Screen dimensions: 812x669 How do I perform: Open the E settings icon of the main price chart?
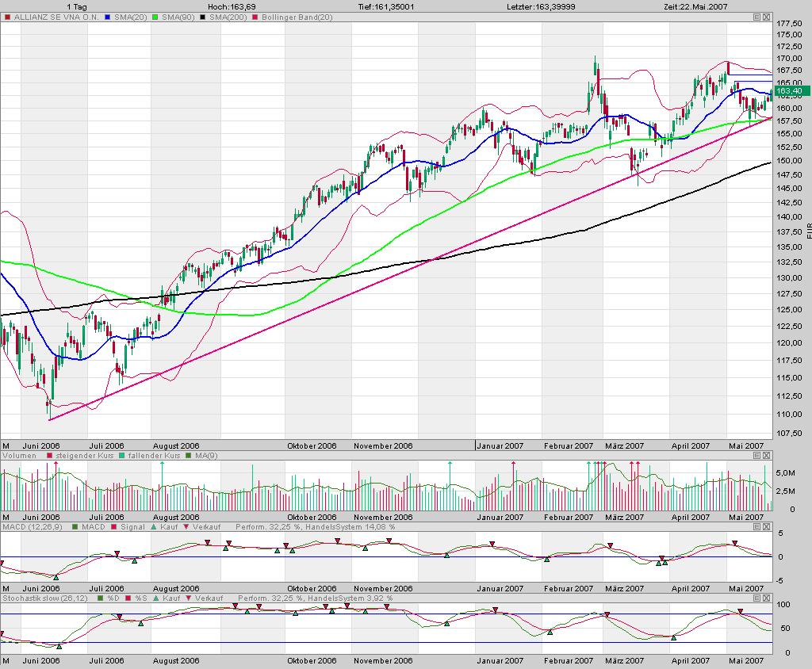756,17
